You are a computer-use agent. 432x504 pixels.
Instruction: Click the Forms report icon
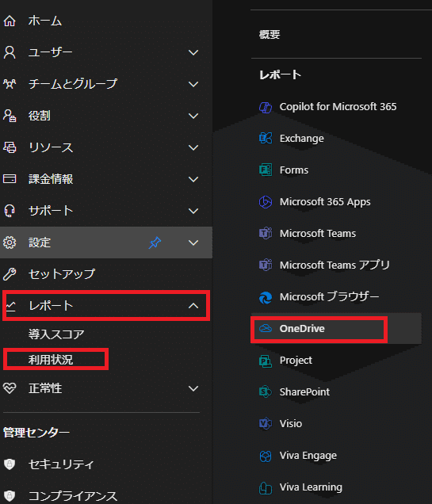(266, 170)
